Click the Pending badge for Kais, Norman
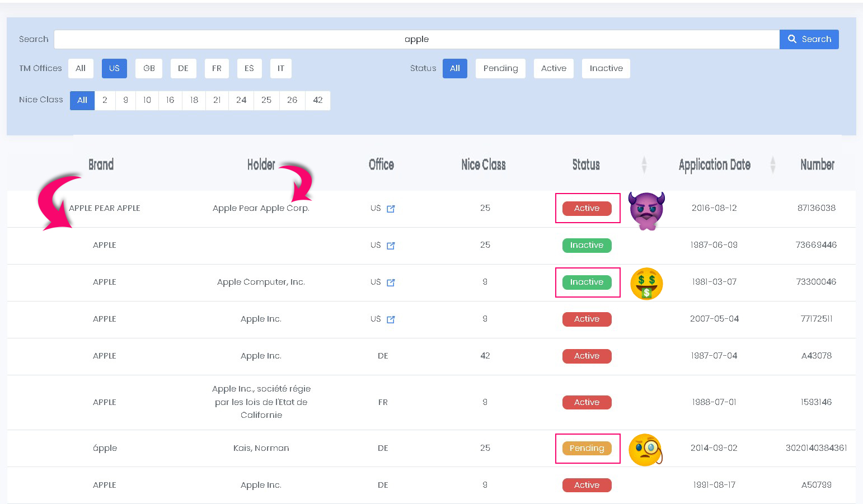Image resolution: width=863 pixels, height=504 pixels. point(587,448)
